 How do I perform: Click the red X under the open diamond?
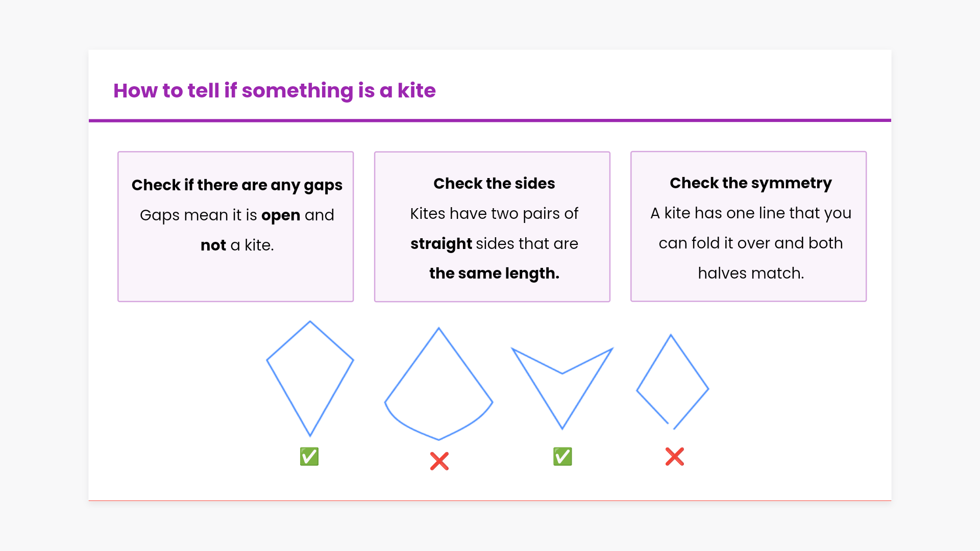(674, 457)
